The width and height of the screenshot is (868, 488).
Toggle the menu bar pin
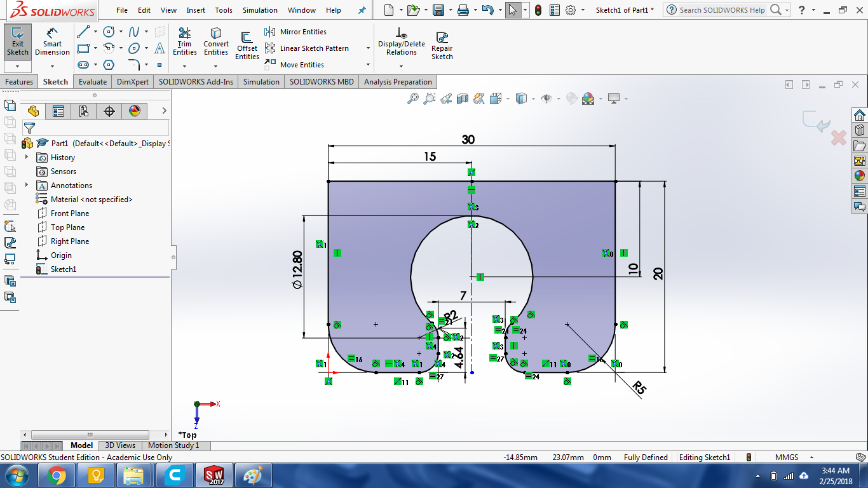[362, 10]
